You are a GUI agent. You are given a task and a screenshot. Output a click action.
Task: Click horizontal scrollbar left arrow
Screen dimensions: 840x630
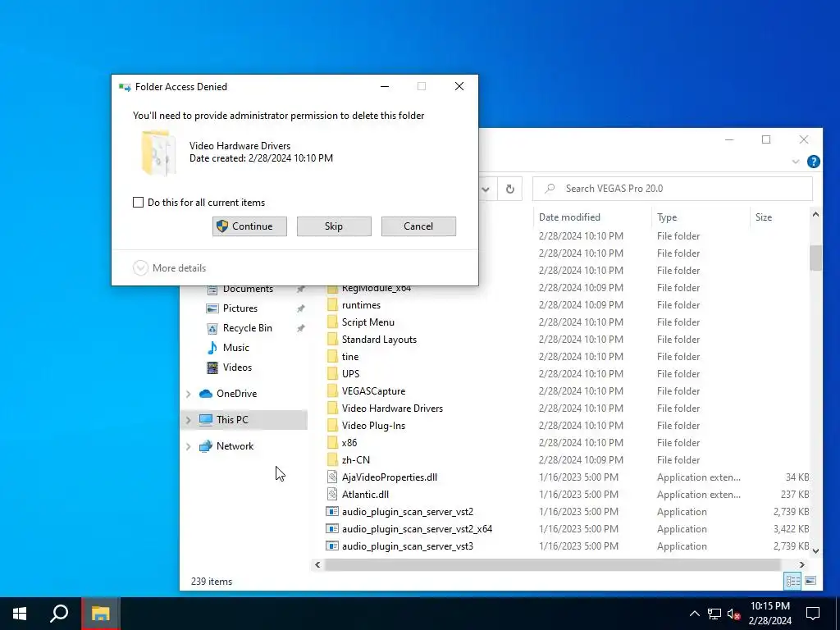click(317, 564)
